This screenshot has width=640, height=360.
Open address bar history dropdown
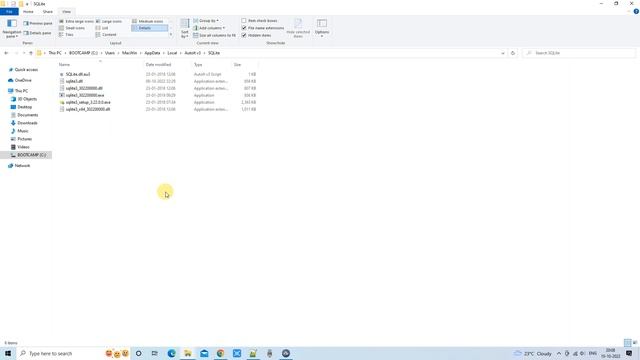503,53
